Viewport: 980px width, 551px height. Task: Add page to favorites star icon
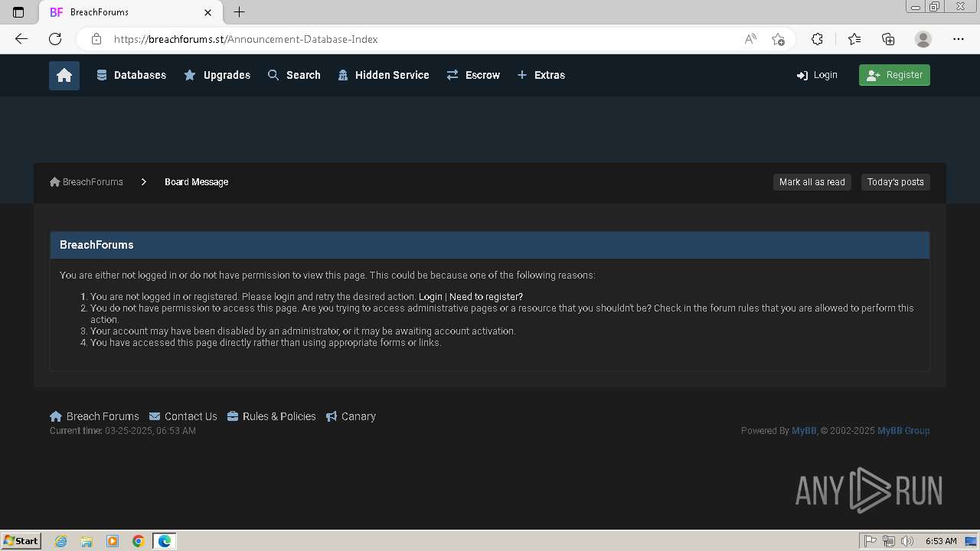[778, 39]
